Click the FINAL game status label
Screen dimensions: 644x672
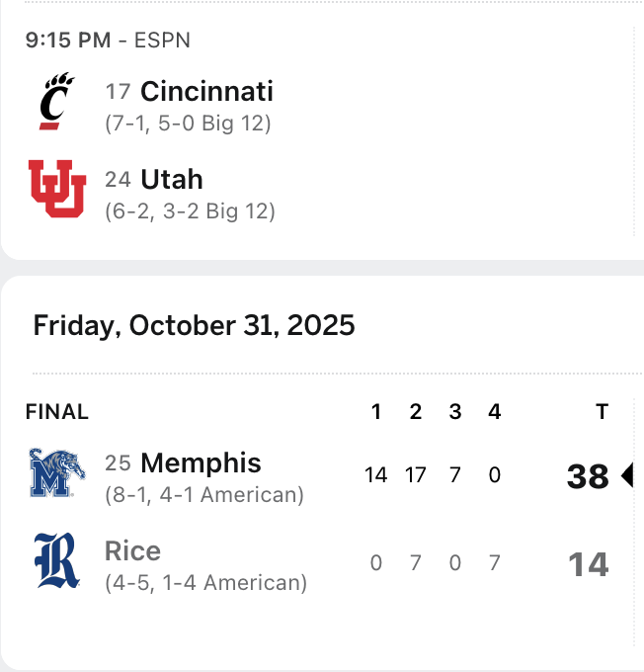click(x=57, y=412)
